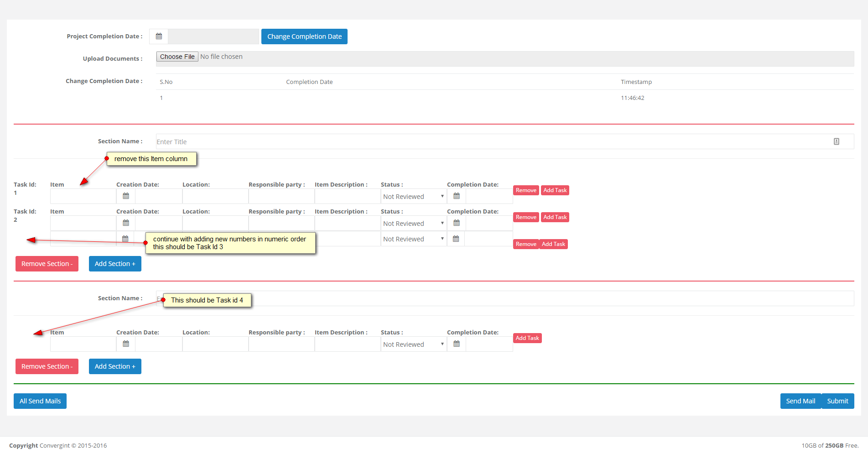Click the Task 1 Completion Date calendar icon
The width and height of the screenshot is (868, 454).
(457, 196)
